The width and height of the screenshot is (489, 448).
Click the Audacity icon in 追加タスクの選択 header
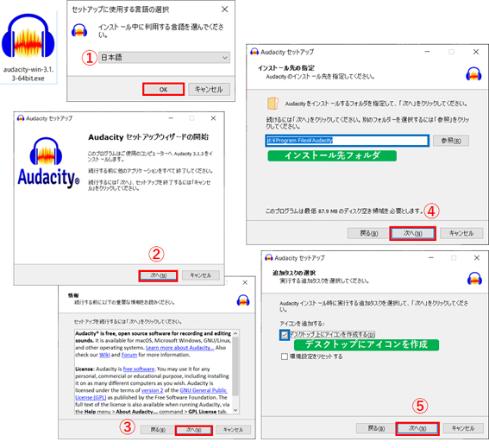coord(474,278)
